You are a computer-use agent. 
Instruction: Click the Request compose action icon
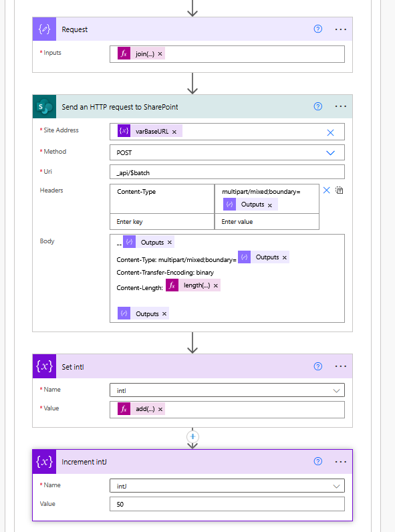pos(45,29)
